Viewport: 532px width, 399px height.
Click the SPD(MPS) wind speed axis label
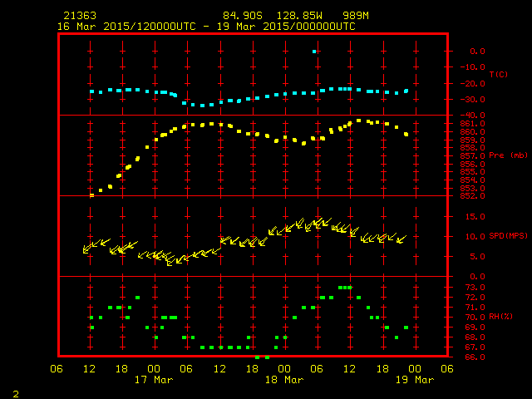[508, 236]
